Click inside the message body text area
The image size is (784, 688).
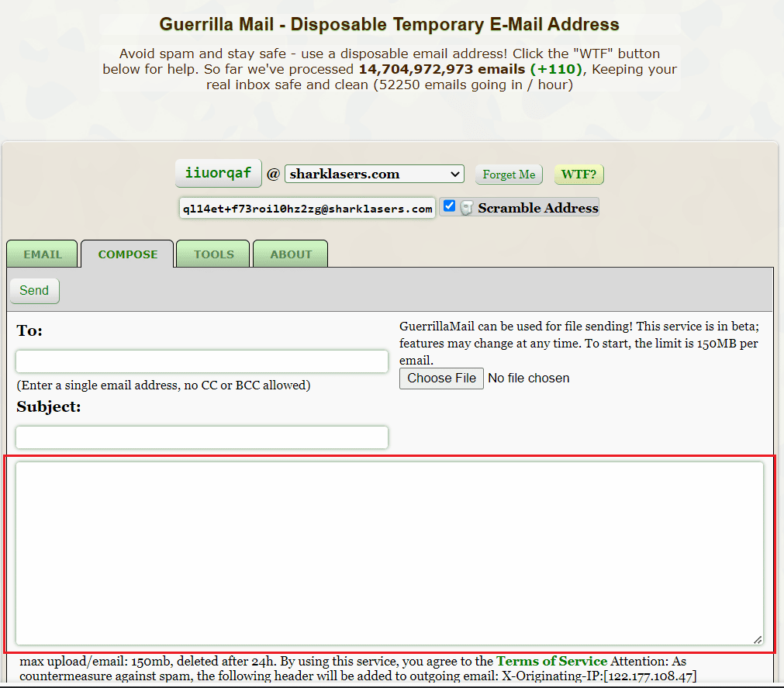pos(389,554)
